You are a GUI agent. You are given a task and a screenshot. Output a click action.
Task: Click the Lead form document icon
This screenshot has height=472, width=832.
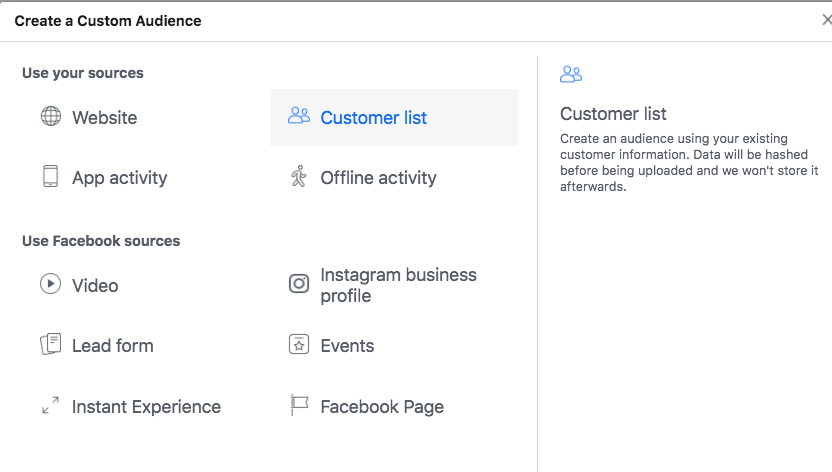pos(51,344)
